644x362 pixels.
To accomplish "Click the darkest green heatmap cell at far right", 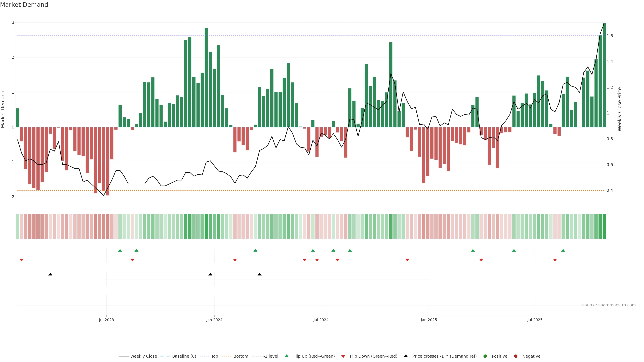I will click(604, 226).
